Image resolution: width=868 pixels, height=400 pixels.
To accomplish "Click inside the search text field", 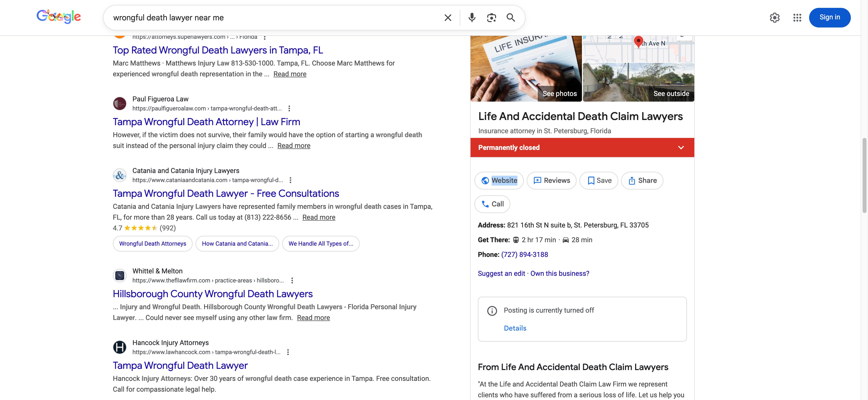I will tap(270, 17).
